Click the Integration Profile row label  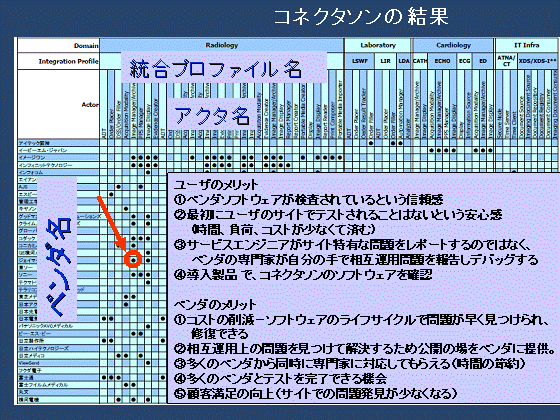[x=69, y=61]
